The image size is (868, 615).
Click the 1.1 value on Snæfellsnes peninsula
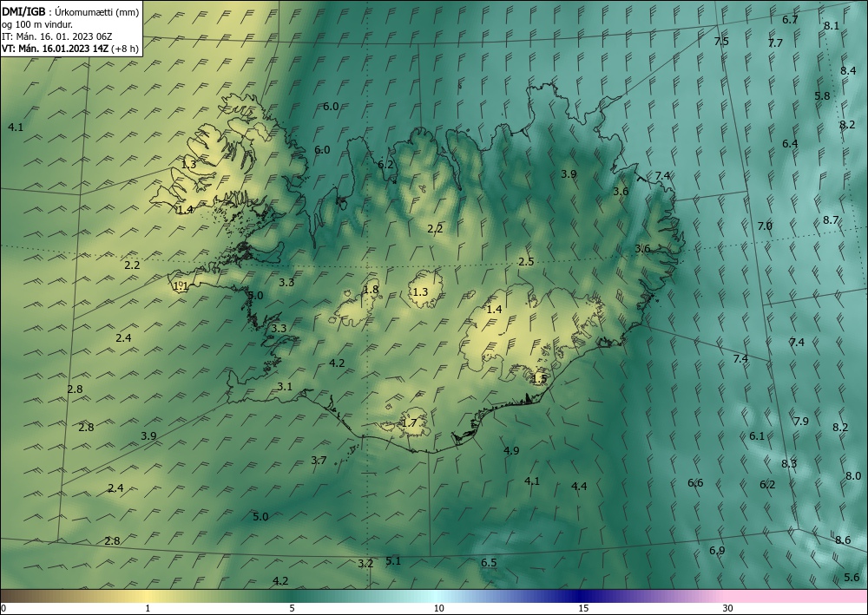[181, 286]
